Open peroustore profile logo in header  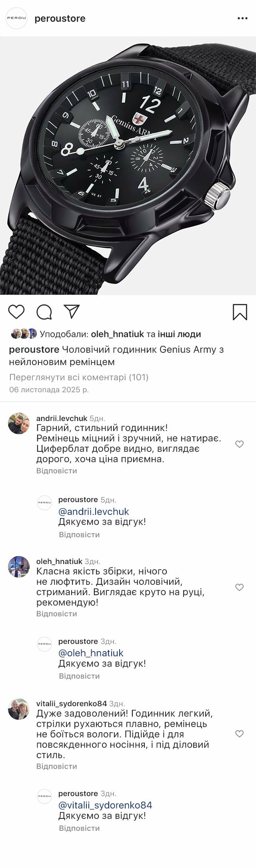click(16, 18)
